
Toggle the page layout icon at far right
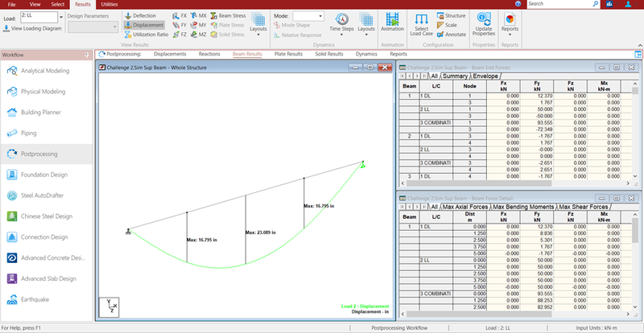coord(638,54)
